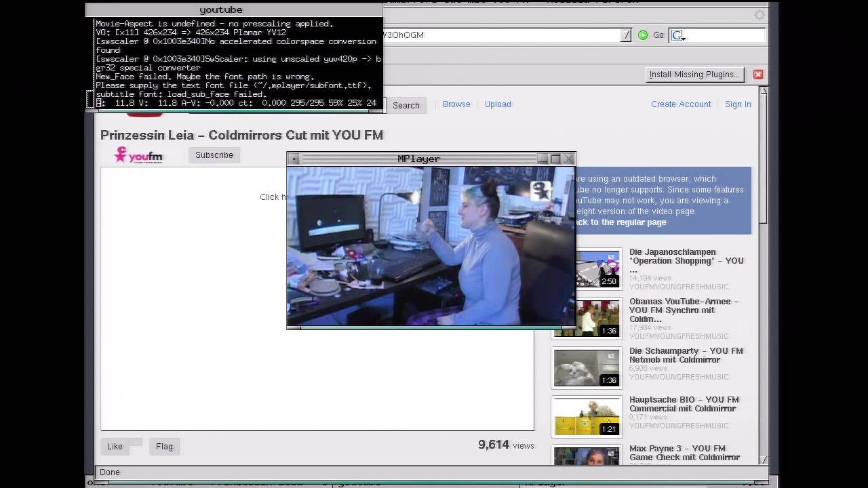Open the Google search engine selector
This screenshot has height=488, width=868.
pos(678,35)
